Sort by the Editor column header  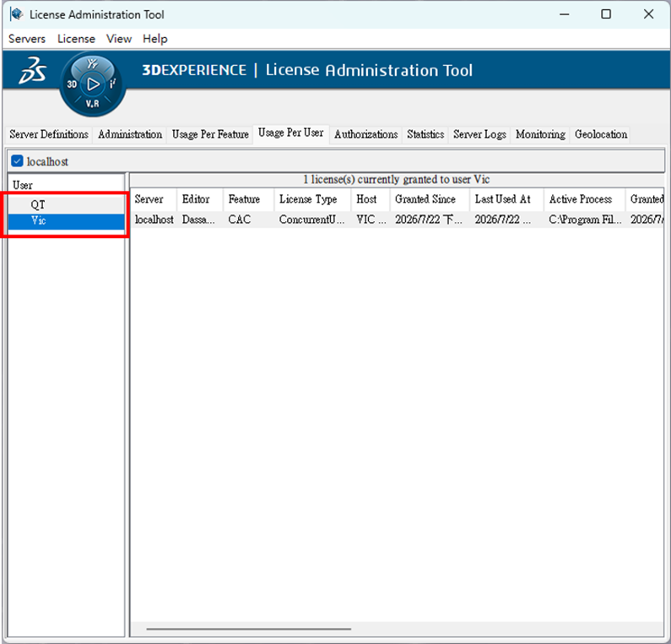[x=200, y=199]
